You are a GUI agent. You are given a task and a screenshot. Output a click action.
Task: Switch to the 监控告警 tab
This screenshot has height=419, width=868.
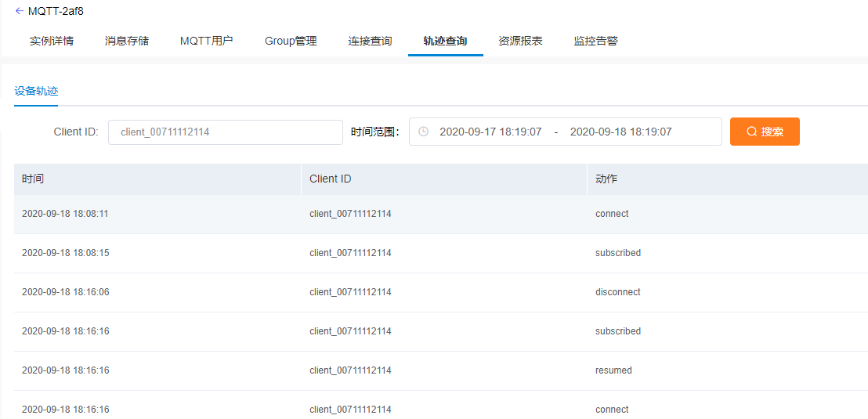tap(595, 41)
